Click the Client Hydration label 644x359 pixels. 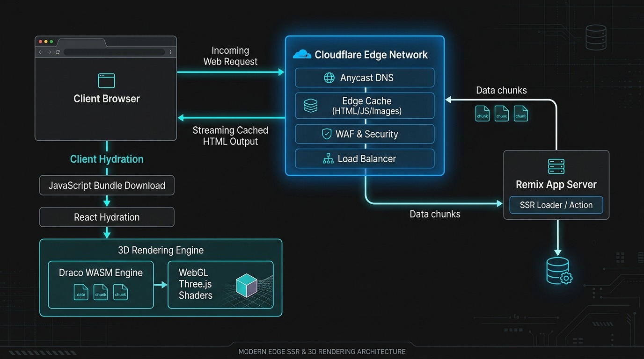point(107,159)
